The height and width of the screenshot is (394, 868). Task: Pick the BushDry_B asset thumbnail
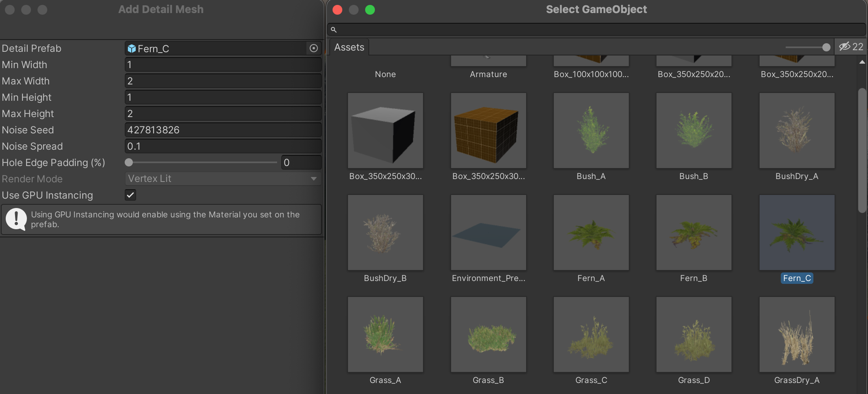(x=385, y=232)
